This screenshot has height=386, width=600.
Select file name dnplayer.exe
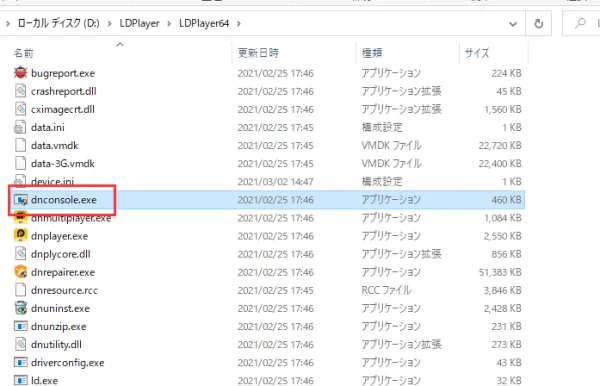(x=59, y=236)
